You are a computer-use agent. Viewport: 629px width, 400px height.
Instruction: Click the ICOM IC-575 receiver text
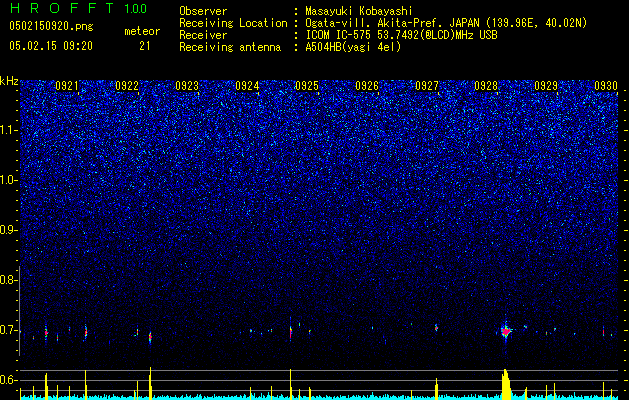(x=401, y=35)
